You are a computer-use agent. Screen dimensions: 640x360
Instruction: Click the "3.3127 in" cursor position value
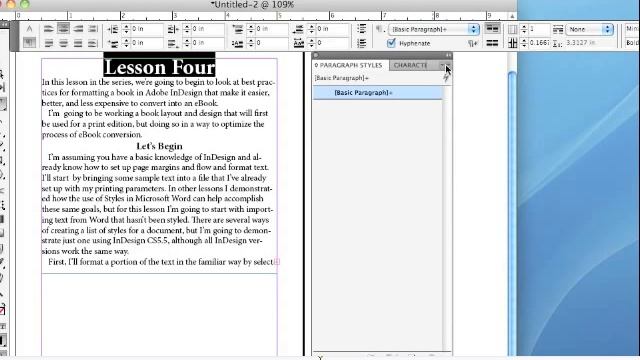[580, 43]
